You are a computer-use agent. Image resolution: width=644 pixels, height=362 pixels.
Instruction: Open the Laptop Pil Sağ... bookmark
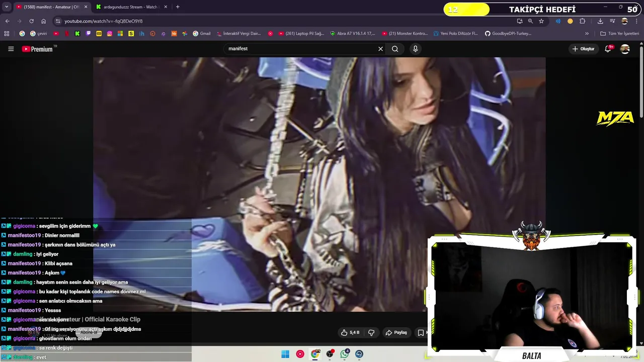point(301,34)
